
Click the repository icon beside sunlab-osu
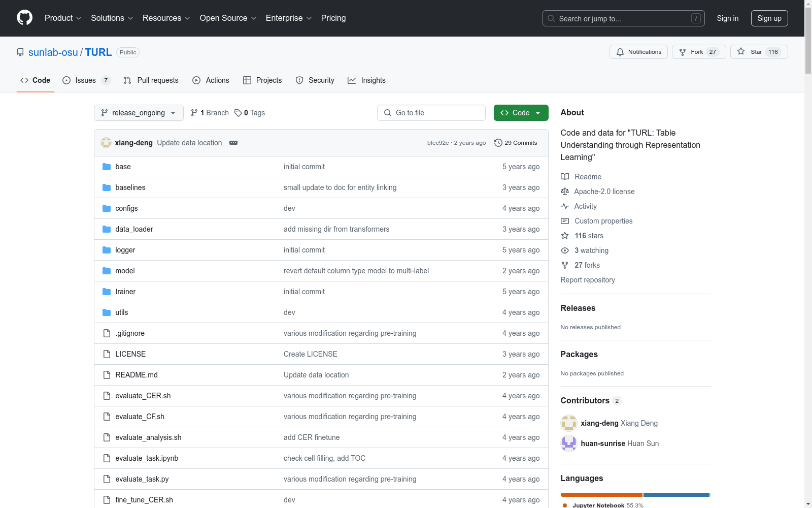pyautogui.click(x=20, y=52)
